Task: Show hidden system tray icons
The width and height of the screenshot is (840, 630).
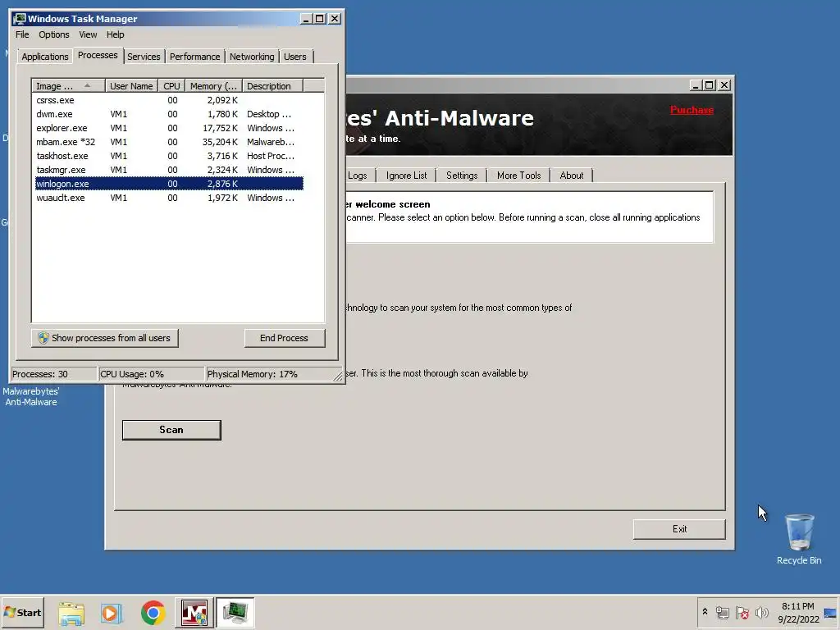Action: coord(705,612)
